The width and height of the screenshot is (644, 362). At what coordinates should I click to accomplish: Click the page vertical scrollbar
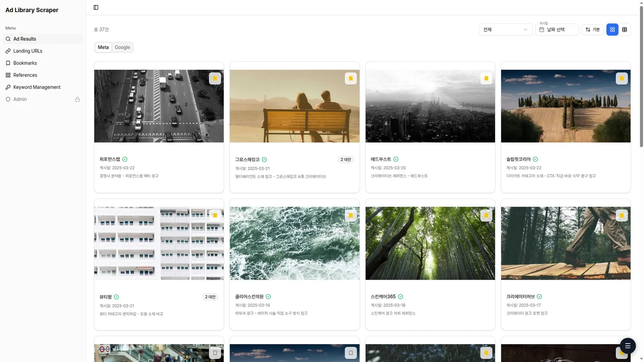641,76
